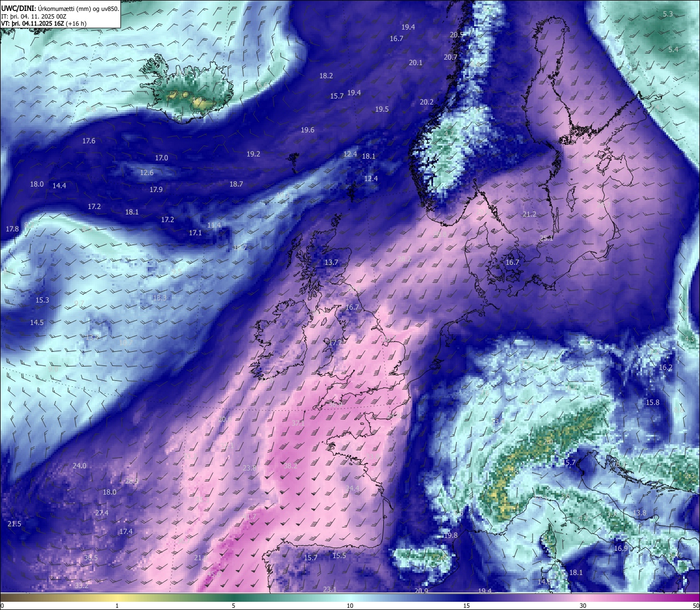
Task: Click the 17.6 value south of Iceland
Action: pyautogui.click(x=89, y=141)
